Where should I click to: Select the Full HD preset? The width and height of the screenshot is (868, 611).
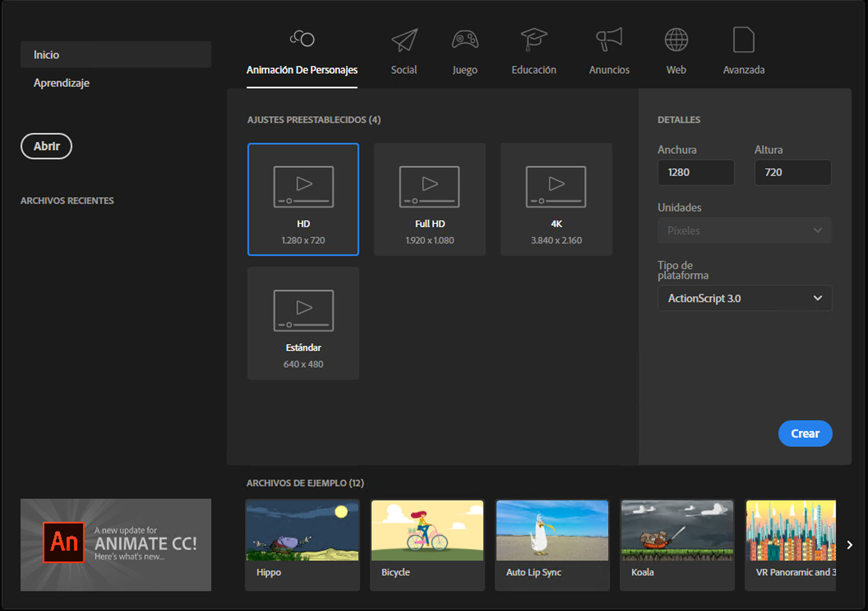430,199
